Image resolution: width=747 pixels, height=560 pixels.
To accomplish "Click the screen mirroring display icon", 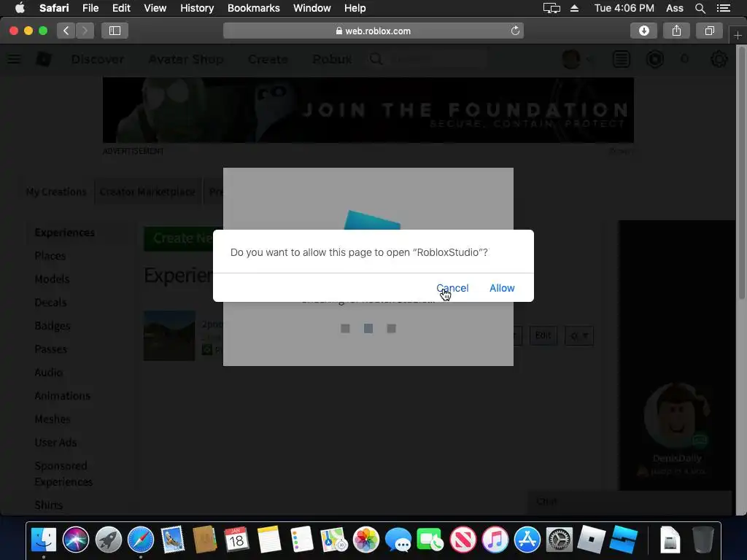I will click(x=551, y=8).
